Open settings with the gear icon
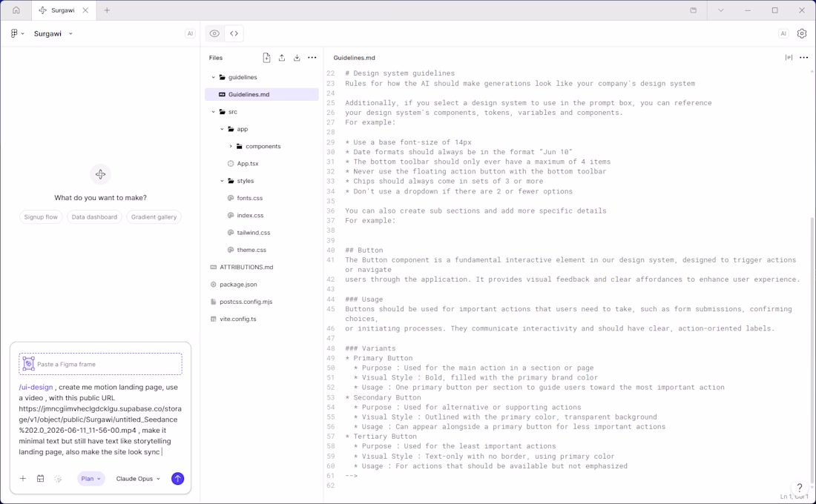The height and width of the screenshot is (504, 816). (802, 33)
